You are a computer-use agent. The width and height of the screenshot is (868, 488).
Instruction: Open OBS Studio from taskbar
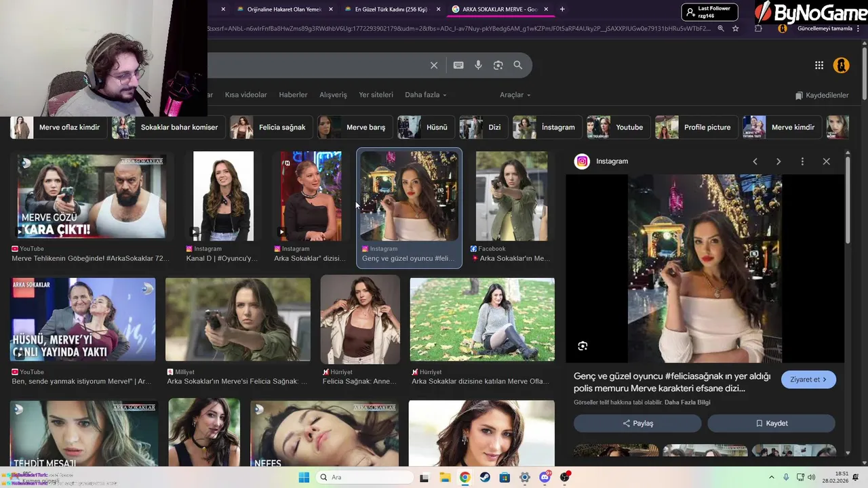tap(564, 477)
